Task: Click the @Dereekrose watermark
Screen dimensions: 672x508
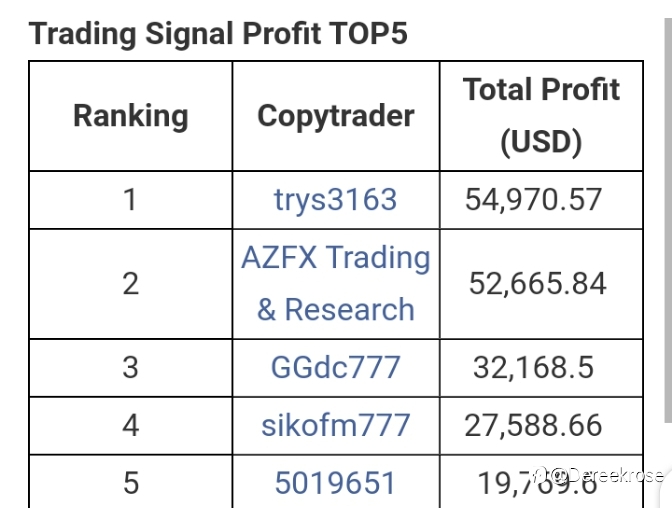Action: [606, 476]
